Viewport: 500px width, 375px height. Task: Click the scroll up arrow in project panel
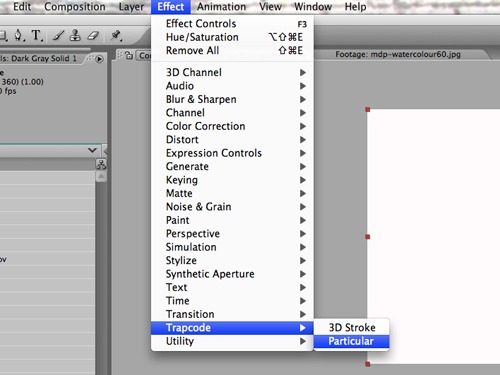tap(101, 176)
